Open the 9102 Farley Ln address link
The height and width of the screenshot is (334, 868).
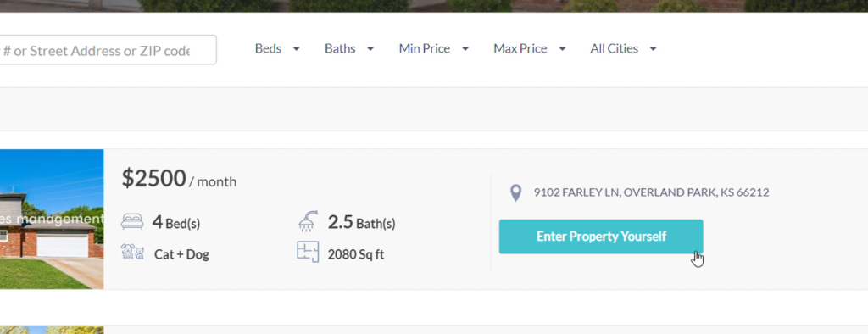(x=651, y=192)
